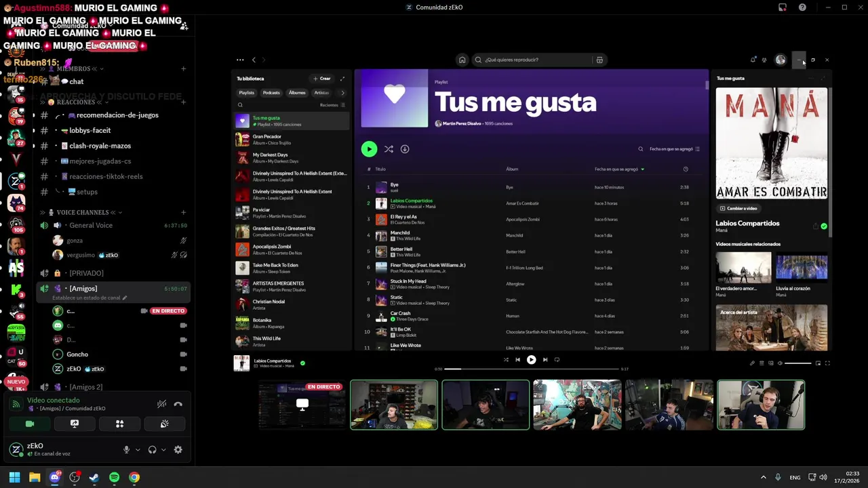Open Spotify friend activity icon

pos(764,60)
